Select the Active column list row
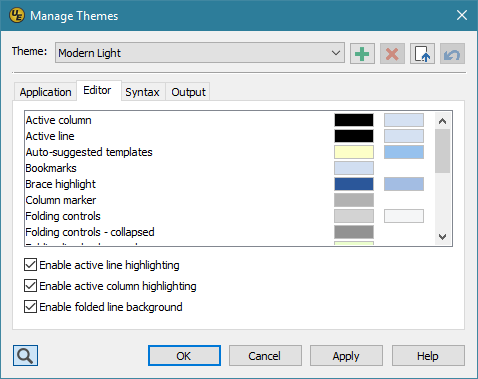 pyautogui.click(x=229, y=120)
